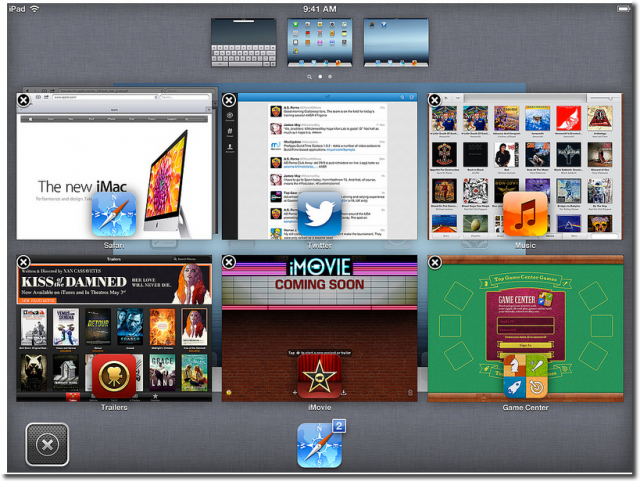Select the third home screen page thumbnail at top
The height and width of the screenshot is (481, 640).
[396, 42]
